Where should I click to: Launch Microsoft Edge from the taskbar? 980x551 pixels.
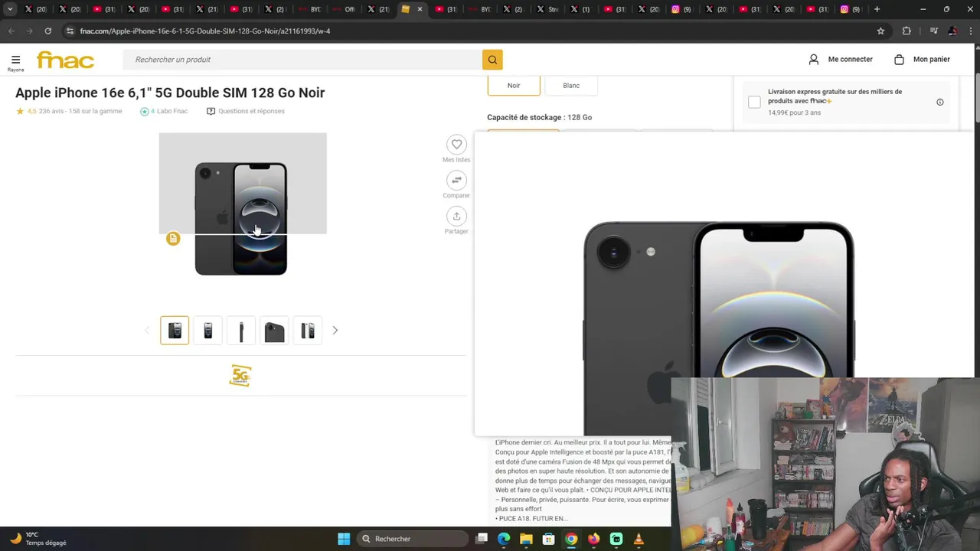(x=504, y=539)
